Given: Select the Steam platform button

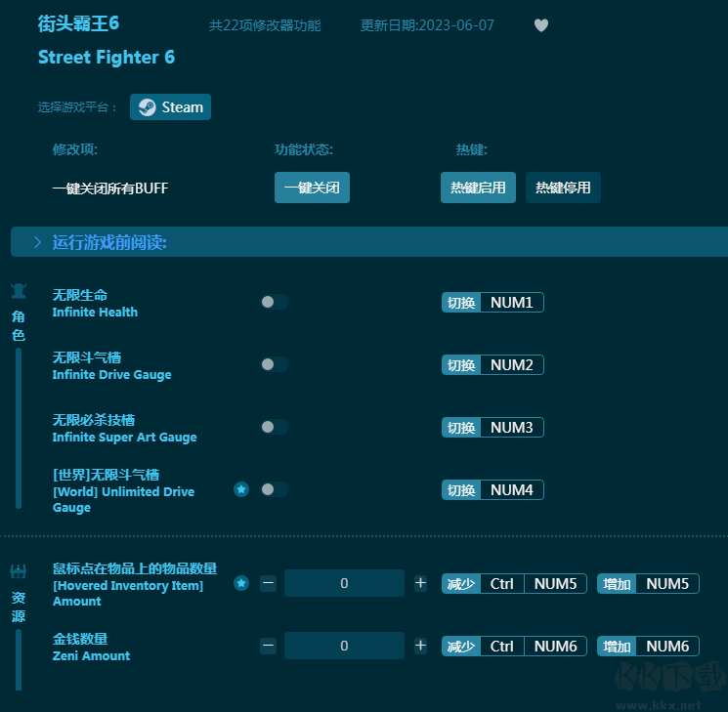Looking at the screenshot, I should pyautogui.click(x=170, y=107).
